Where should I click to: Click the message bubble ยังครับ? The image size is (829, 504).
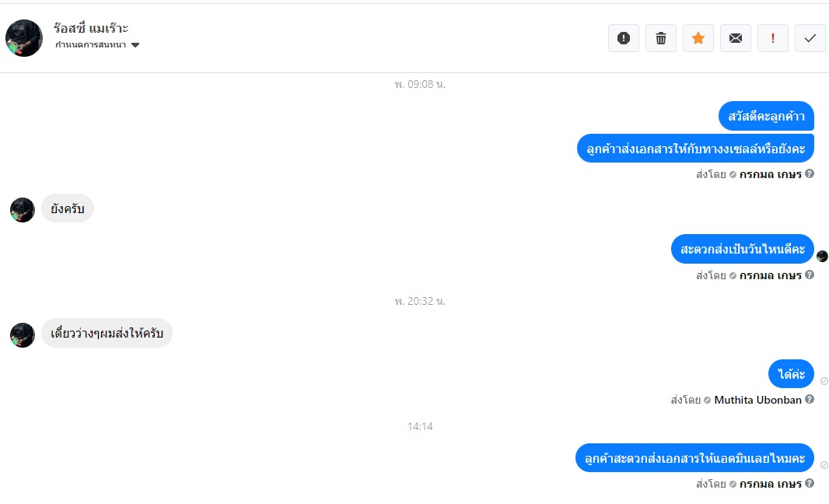pos(68,208)
